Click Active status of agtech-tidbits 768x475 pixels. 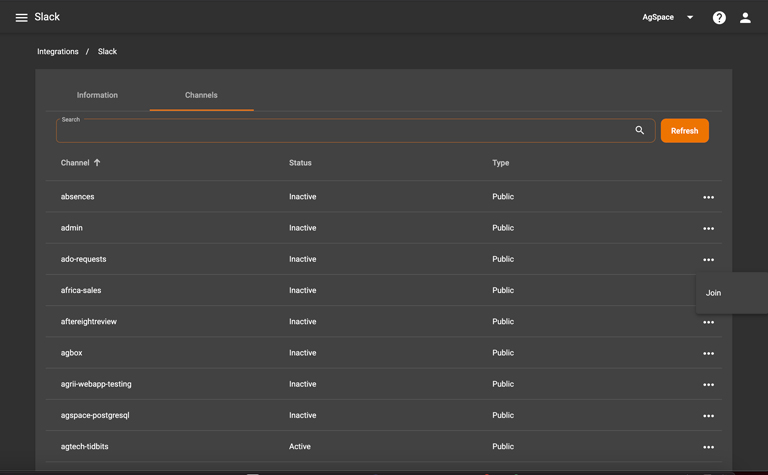point(300,447)
